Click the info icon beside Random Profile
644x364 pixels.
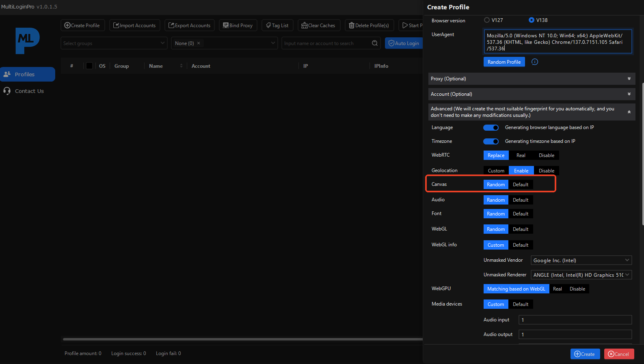pyautogui.click(x=535, y=62)
